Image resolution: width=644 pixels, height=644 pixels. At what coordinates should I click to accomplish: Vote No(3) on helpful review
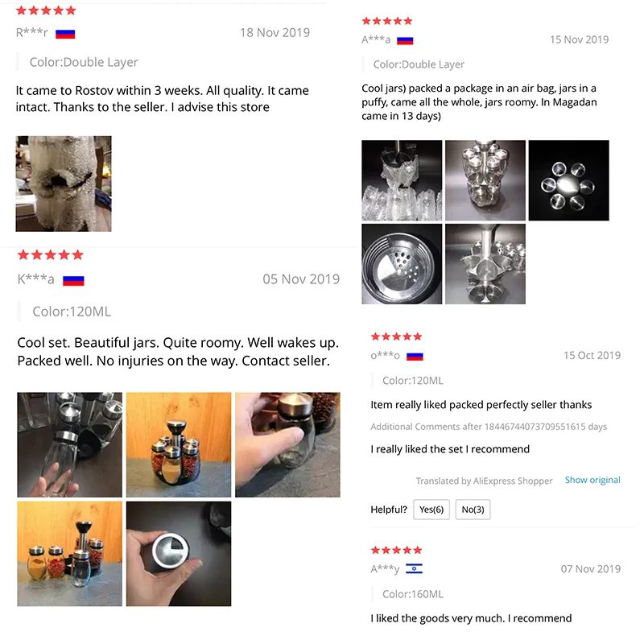tap(473, 510)
